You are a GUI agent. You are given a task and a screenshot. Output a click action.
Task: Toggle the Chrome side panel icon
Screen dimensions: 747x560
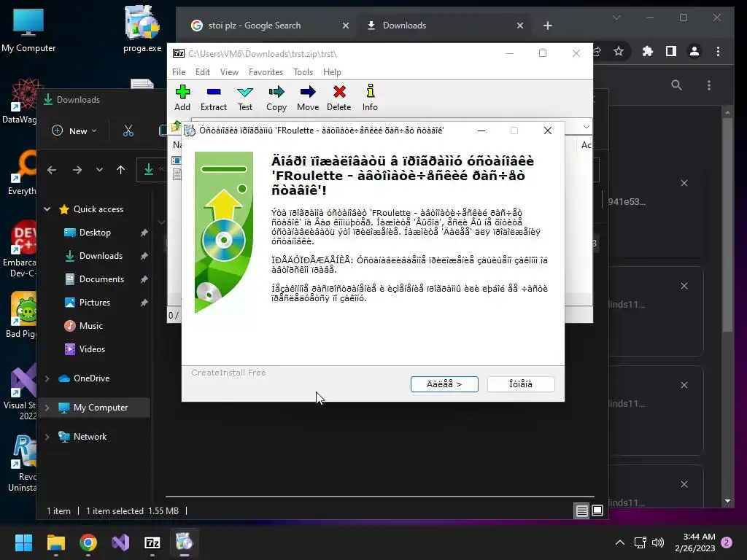point(671,52)
